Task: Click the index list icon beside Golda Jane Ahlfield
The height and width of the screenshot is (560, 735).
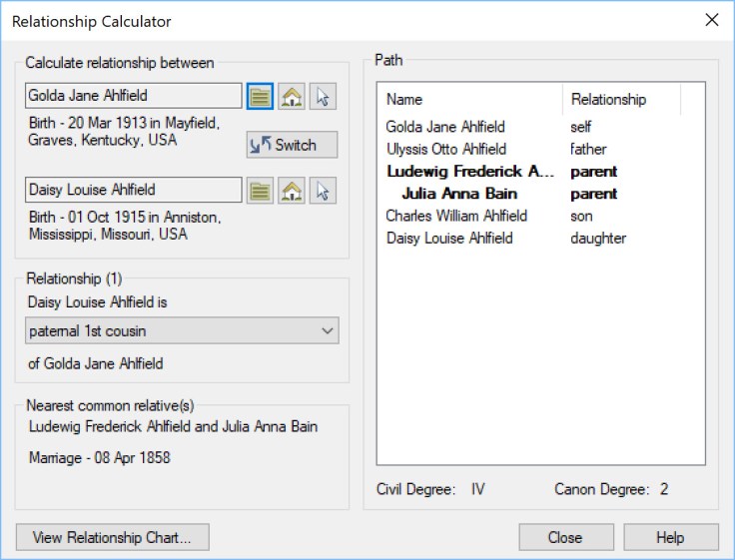Action: 261,96
